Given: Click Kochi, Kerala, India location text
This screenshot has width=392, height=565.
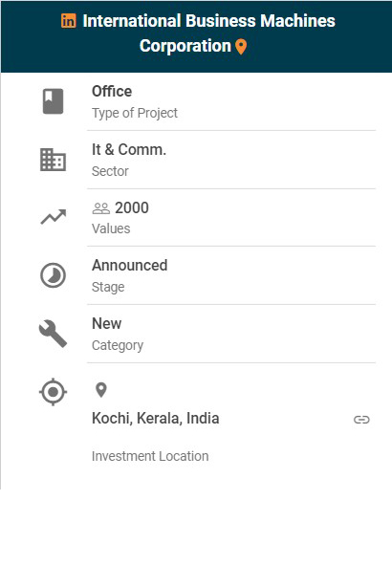Looking at the screenshot, I should pyautogui.click(x=155, y=419).
